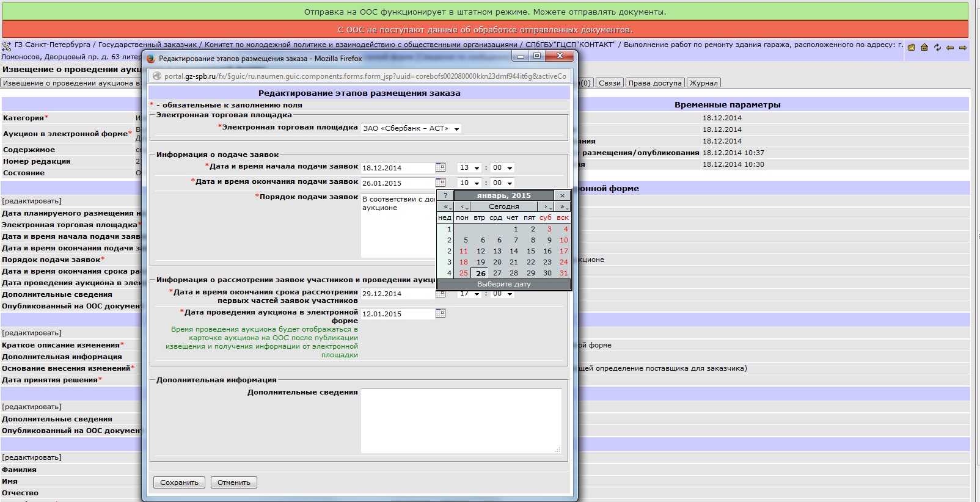Click the home icon in the top-right toolbar
The width and height of the screenshot is (980, 502).
[x=924, y=48]
